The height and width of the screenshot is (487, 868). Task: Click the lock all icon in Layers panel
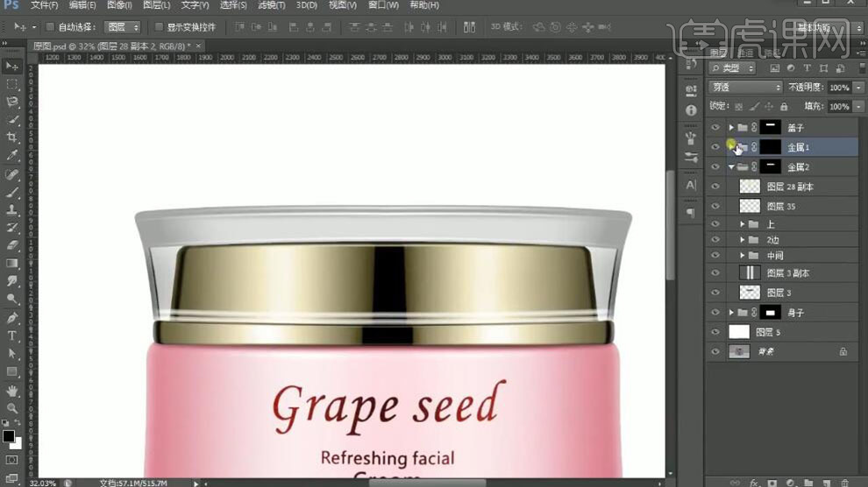point(784,106)
